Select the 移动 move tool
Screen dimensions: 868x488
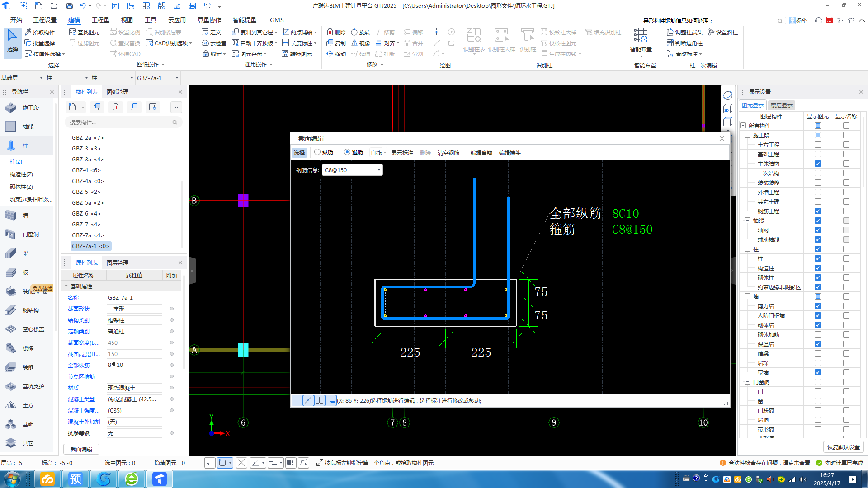[x=336, y=54]
